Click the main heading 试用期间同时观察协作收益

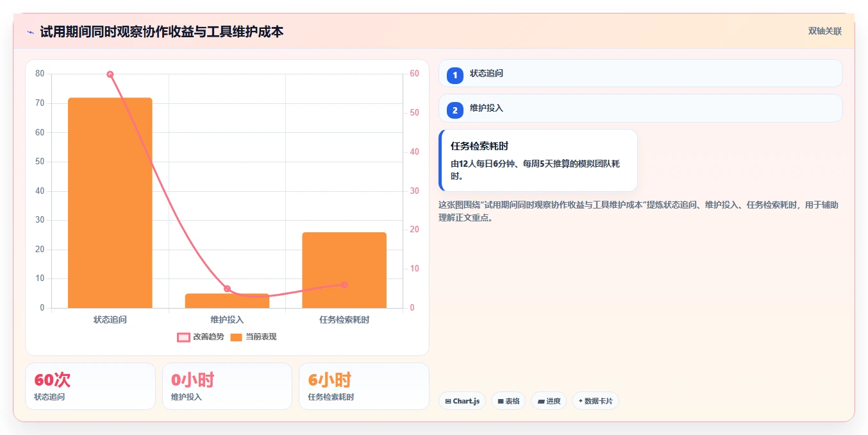[x=162, y=31]
